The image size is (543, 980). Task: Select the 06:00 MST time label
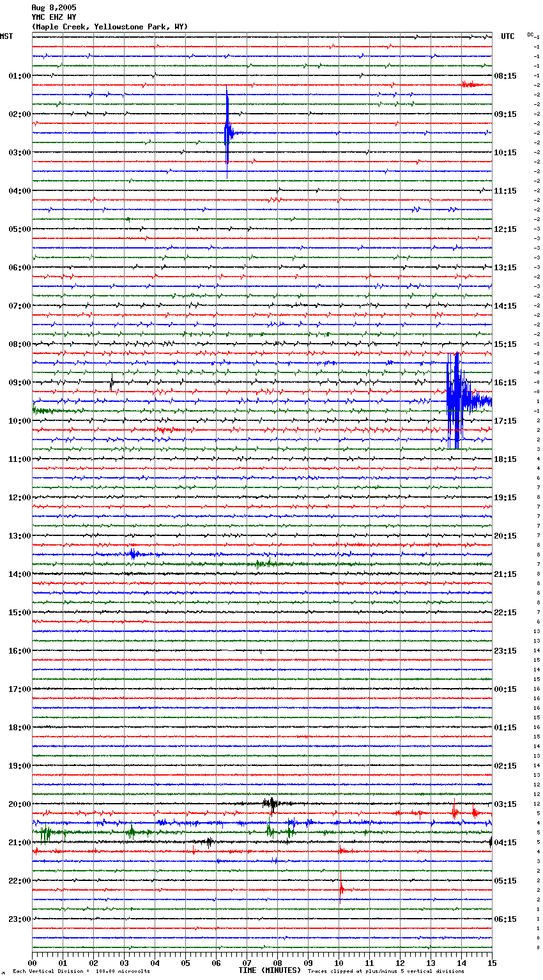point(20,268)
